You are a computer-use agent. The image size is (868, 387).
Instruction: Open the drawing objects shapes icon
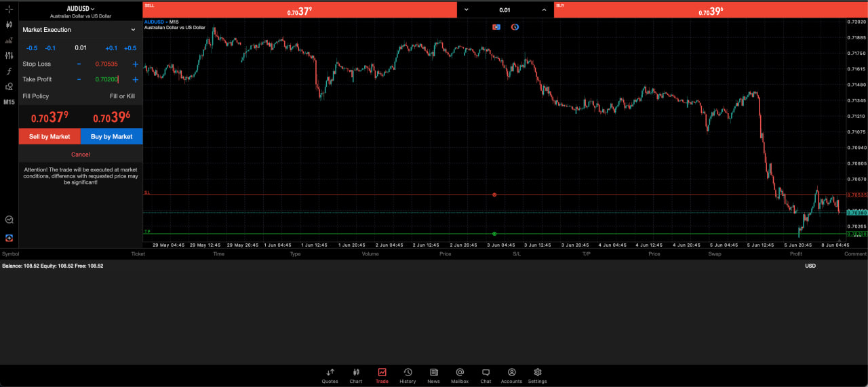9,87
